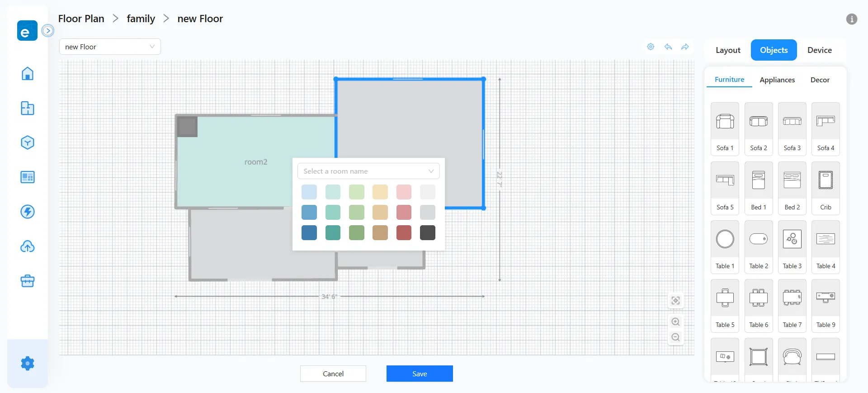The width and height of the screenshot is (868, 393).
Task: Expand the sidebar with arrow toggle
Action: click(x=48, y=31)
